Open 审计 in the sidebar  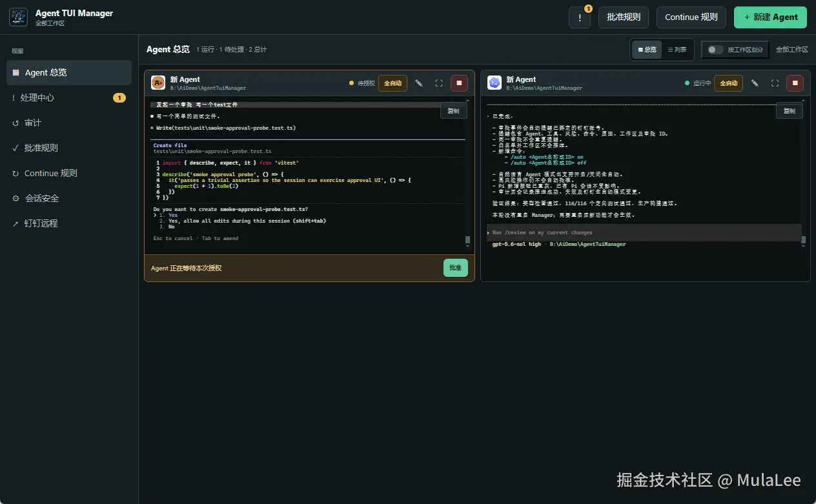pyautogui.click(x=69, y=123)
